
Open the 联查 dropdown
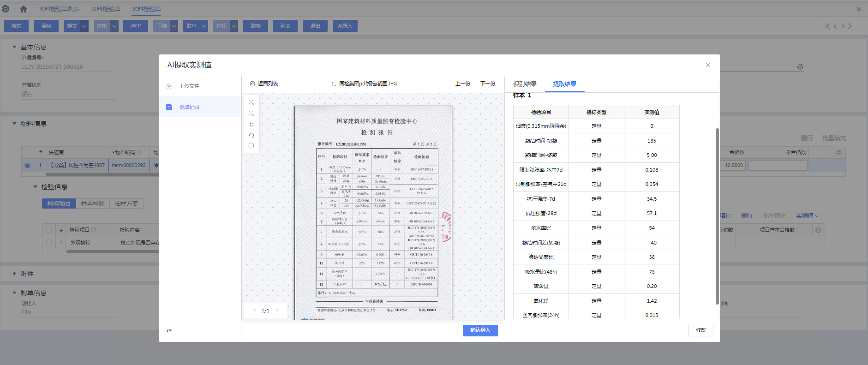click(x=196, y=26)
